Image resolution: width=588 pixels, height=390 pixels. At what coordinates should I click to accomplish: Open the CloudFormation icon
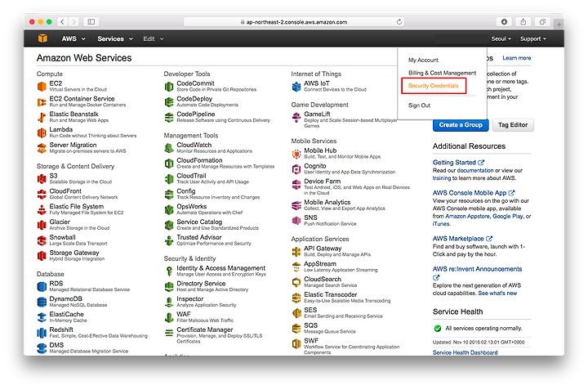click(x=169, y=164)
